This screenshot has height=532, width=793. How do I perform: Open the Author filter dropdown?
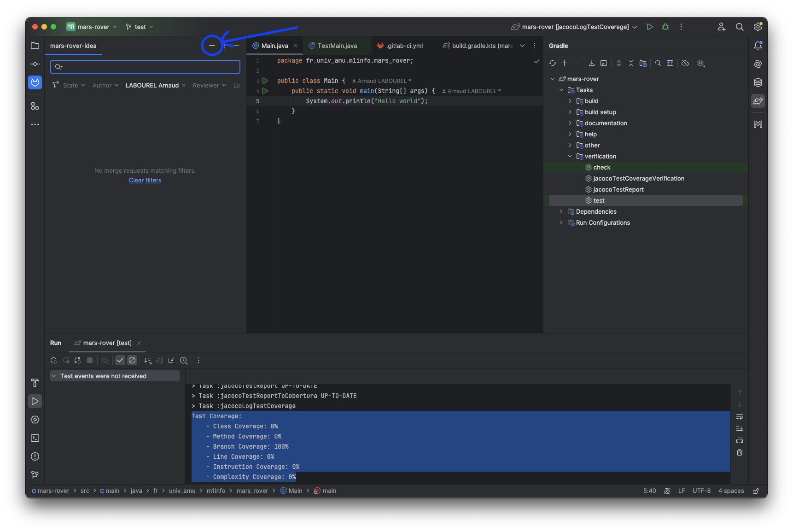(105, 85)
